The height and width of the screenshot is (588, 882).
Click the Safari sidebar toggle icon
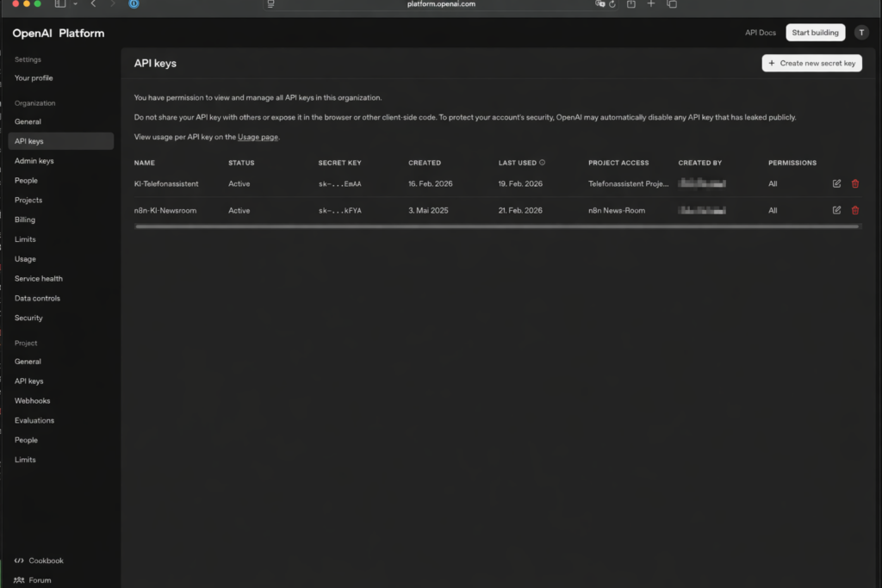click(x=60, y=4)
